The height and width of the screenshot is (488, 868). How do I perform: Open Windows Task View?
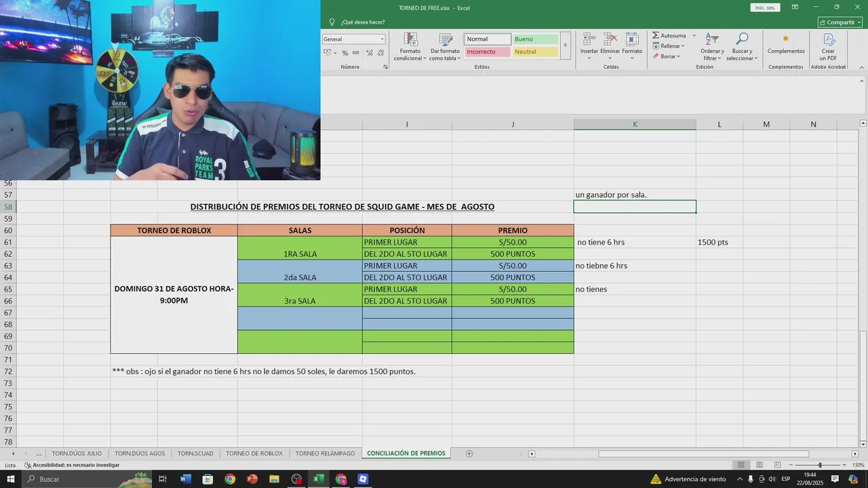[163, 479]
